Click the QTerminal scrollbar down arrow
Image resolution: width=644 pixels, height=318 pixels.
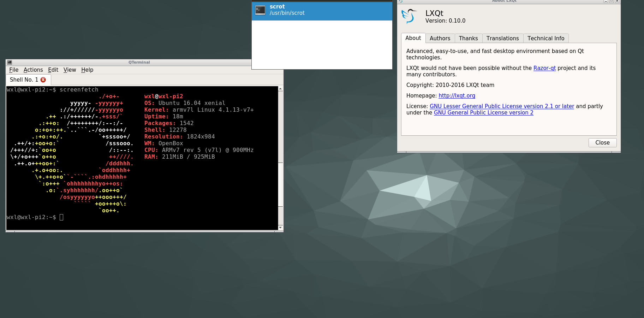click(280, 228)
